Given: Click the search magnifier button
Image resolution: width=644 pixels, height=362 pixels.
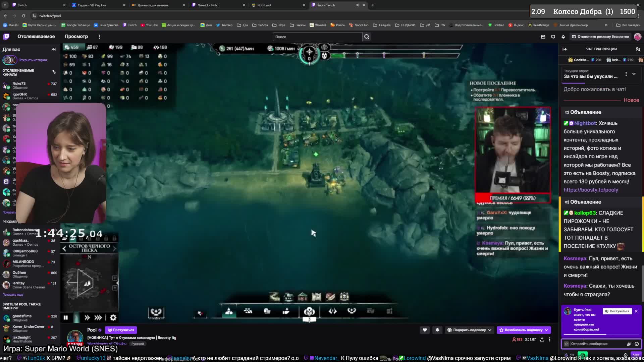Looking at the screenshot, I should [x=367, y=37].
